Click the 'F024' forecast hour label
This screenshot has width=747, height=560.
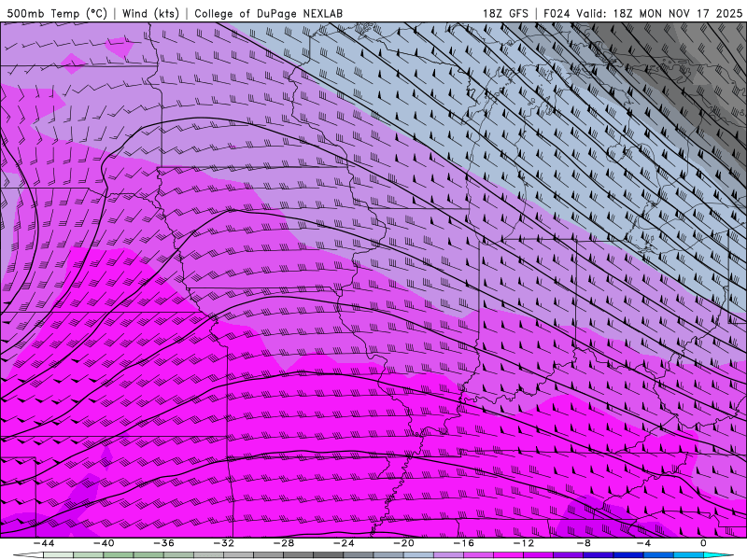coord(557,13)
